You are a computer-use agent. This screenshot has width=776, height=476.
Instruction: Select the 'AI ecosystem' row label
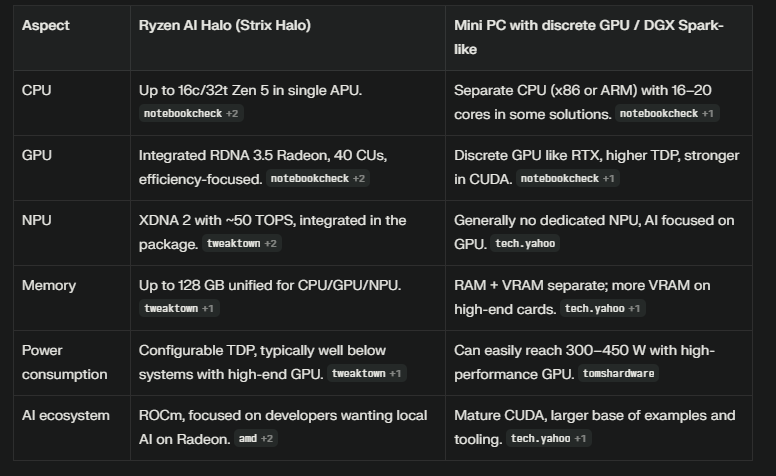(x=66, y=415)
